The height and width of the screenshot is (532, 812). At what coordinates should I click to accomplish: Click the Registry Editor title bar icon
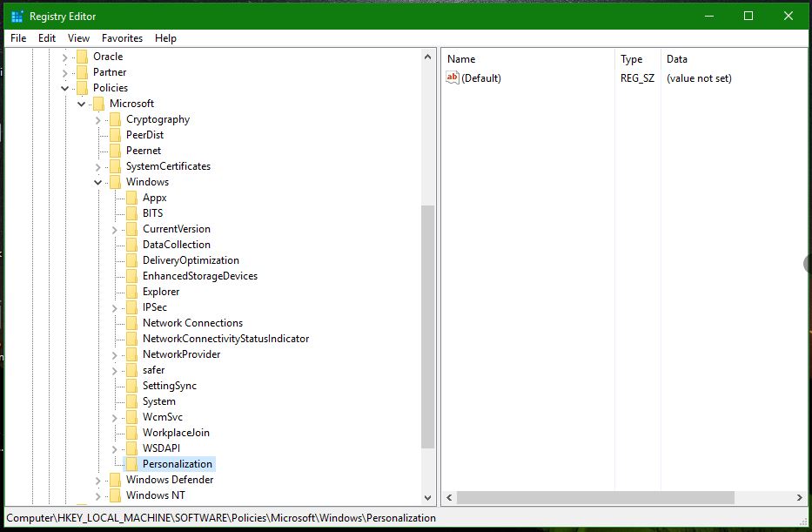[x=17, y=17]
